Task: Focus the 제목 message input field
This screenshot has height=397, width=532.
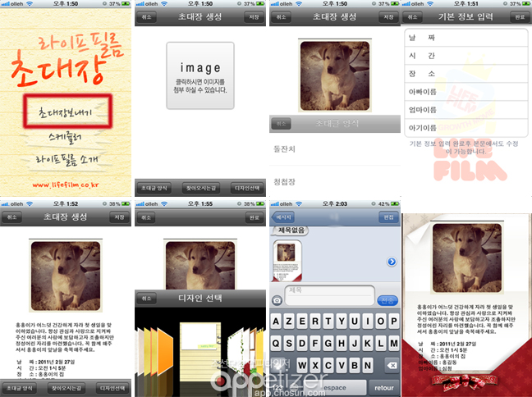Action: click(330, 295)
